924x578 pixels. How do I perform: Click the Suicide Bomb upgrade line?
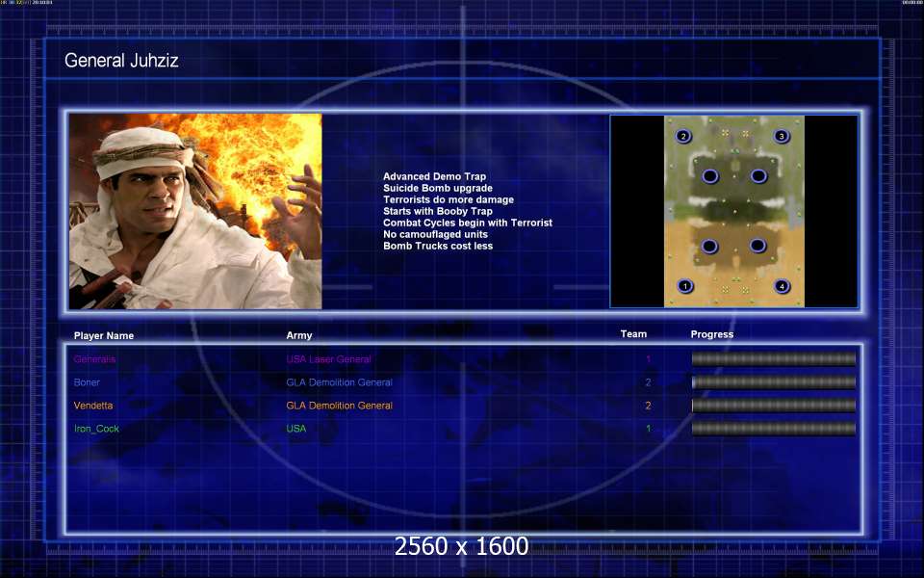(x=438, y=188)
